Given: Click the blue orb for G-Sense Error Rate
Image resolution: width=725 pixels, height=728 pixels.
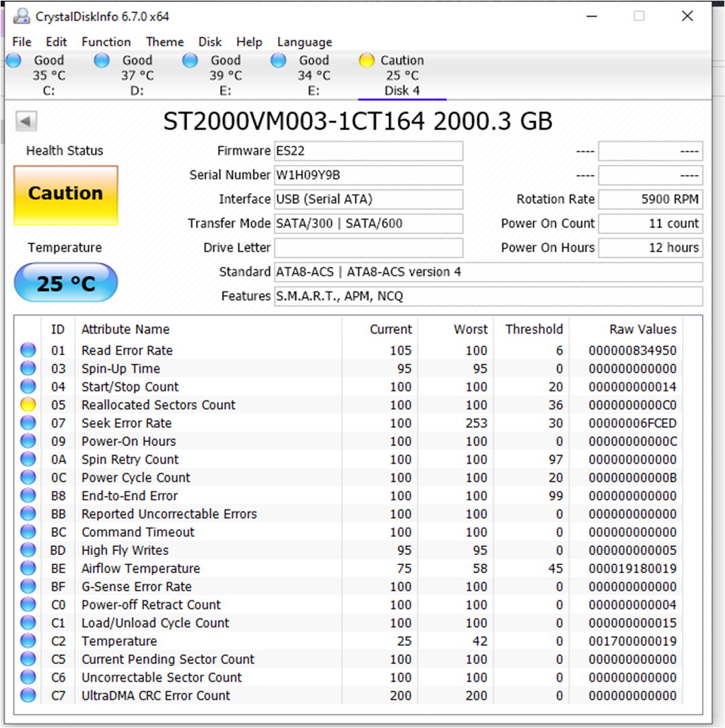Looking at the screenshot, I should click(x=28, y=586).
